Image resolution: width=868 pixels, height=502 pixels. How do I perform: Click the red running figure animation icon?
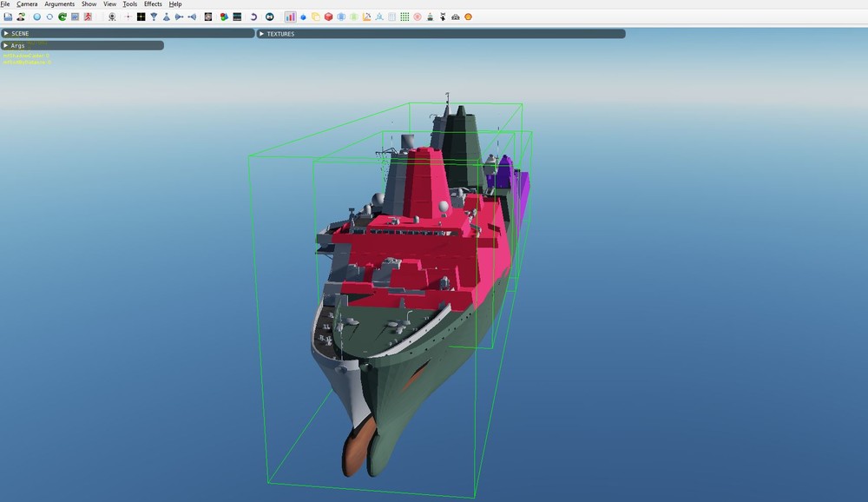tap(88, 17)
